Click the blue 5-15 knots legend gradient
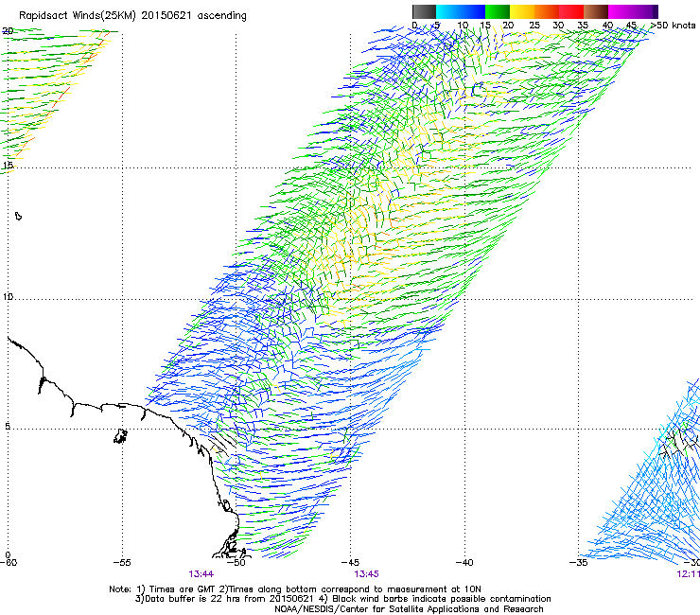The image size is (700, 615). 461,11
